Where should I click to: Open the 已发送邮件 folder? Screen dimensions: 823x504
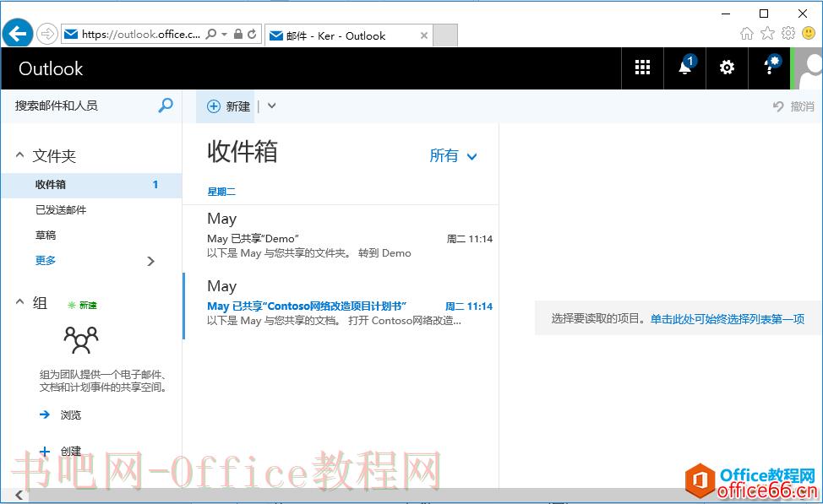pos(61,210)
